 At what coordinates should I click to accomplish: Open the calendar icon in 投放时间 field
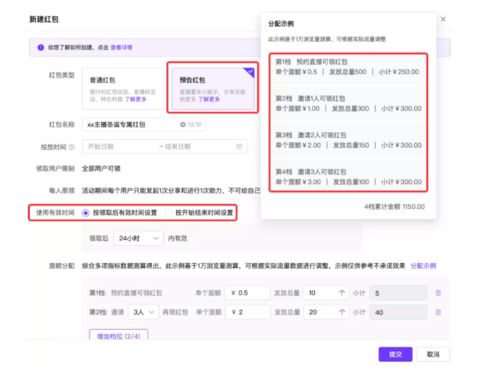(x=239, y=147)
